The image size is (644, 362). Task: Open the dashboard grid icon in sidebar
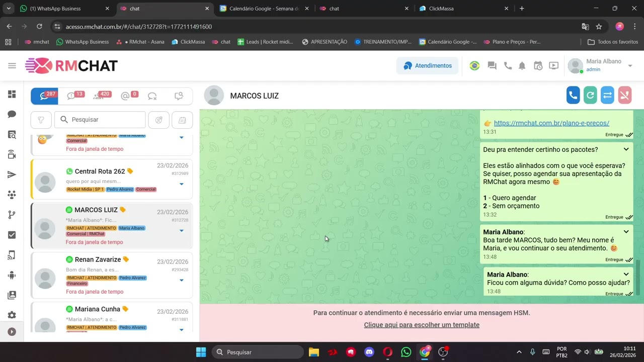click(x=12, y=95)
